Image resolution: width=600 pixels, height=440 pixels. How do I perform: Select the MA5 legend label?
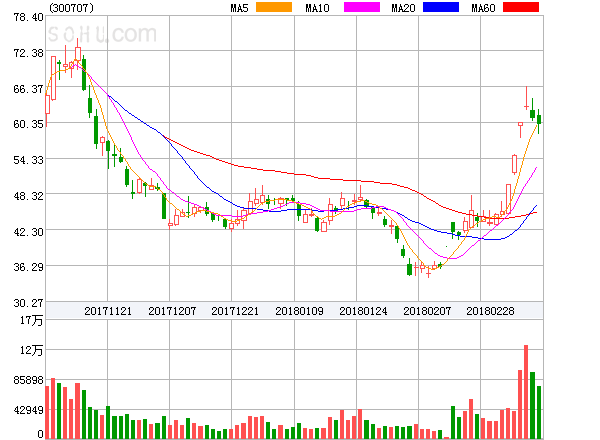tap(239, 8)
